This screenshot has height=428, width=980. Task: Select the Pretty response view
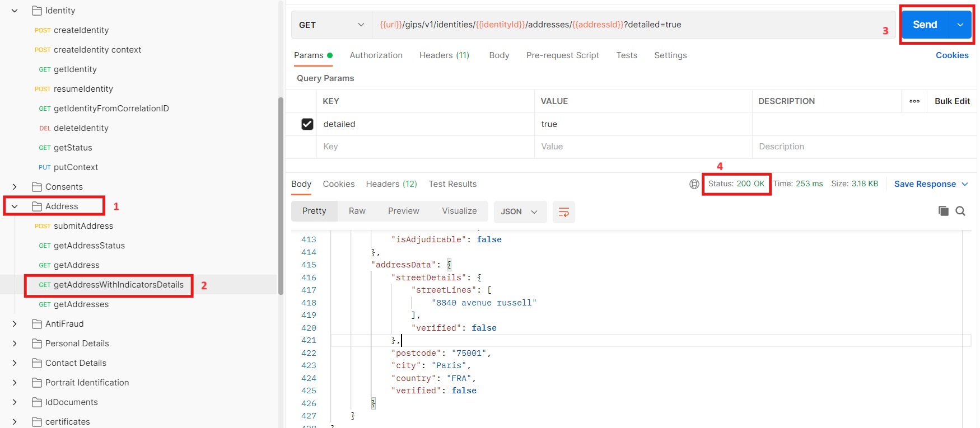314,211
